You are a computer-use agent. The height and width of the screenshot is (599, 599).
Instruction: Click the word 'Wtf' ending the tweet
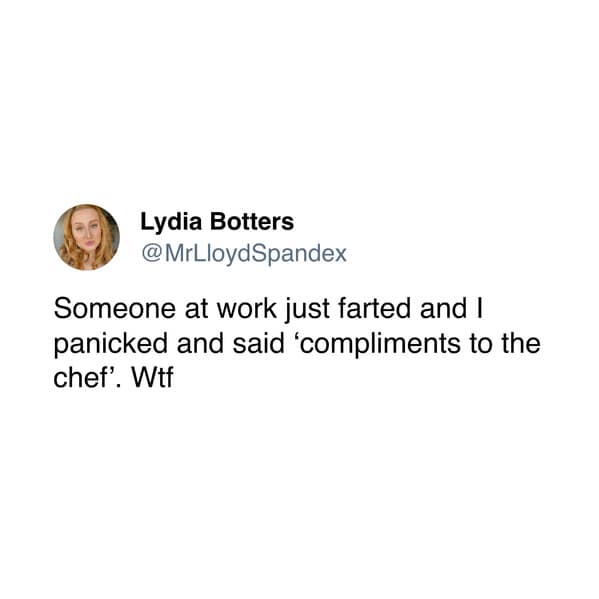(x=152, y=378)
